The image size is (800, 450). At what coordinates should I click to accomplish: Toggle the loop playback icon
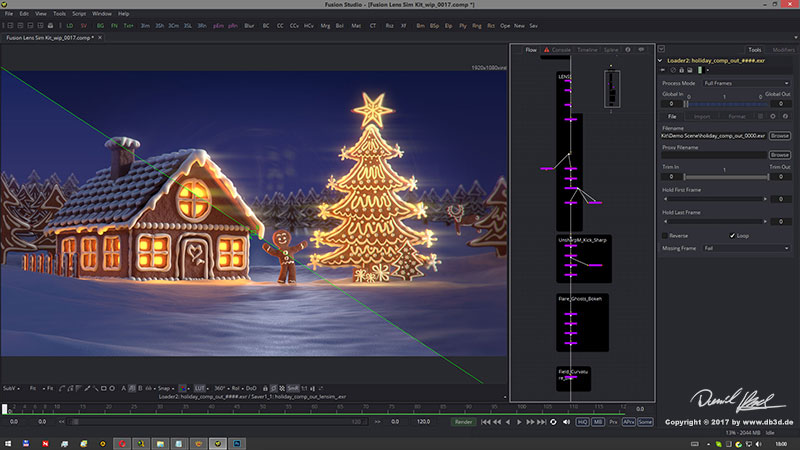pos(553,422)
